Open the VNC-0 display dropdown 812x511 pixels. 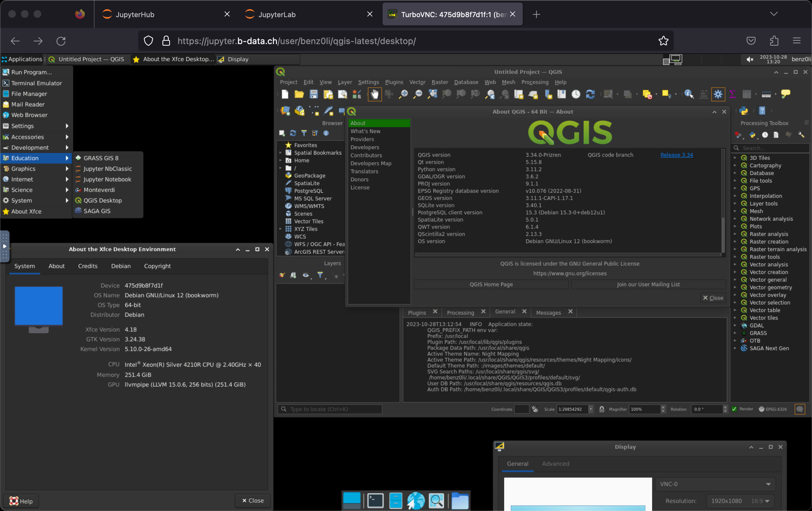[715, 484]
